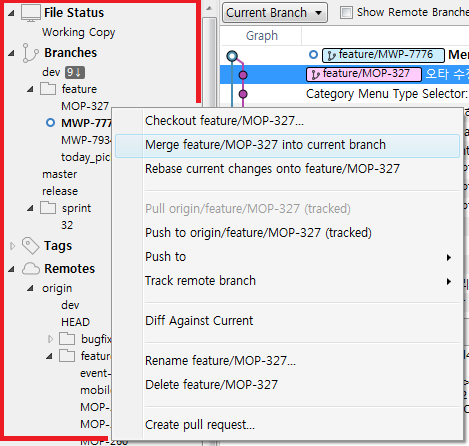Click the sprint folder icon
Viewport: 469px width, 446px height.
click(48, 208)
